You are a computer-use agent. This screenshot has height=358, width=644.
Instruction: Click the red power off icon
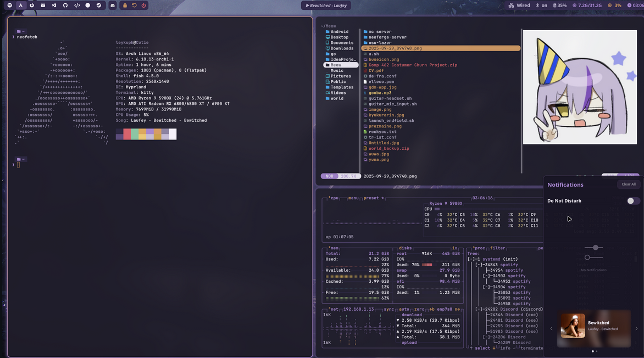[144, 5]
